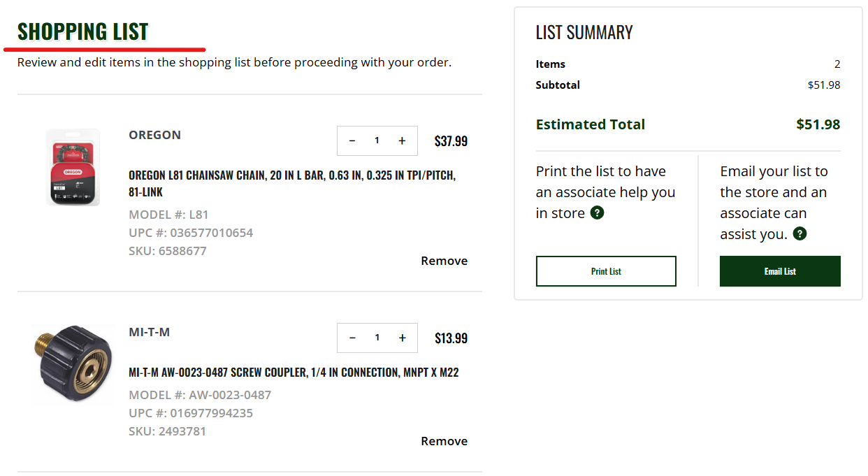The width and height of the screenshot is (868, 476).
Task: Click the Shopping List heading
Action: (x=83, y=31)
